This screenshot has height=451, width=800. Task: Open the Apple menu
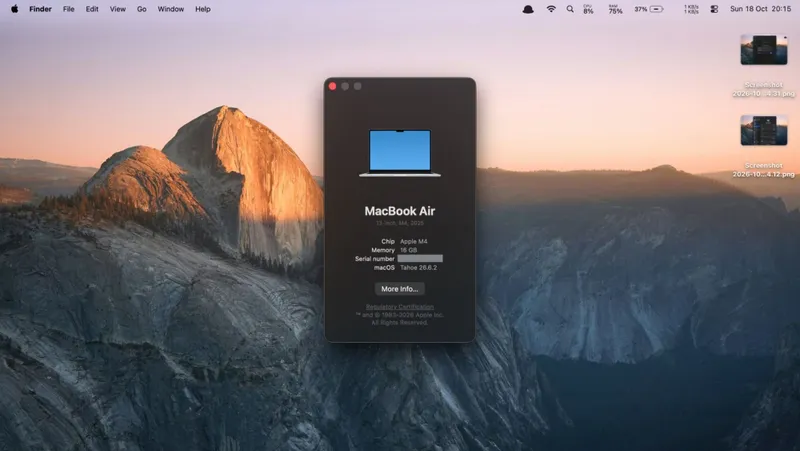pos(15,9)
